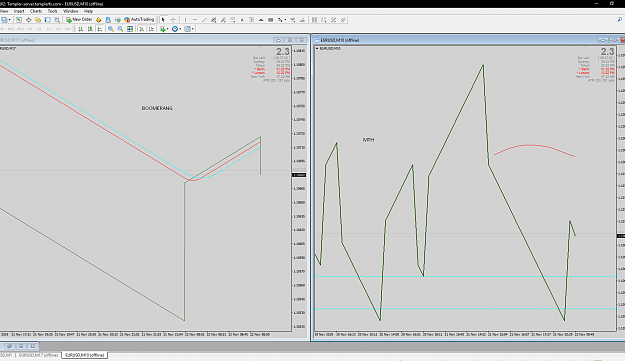Select the M15 timeframe button
Viewport: 625px width, 361px height.
11,29
